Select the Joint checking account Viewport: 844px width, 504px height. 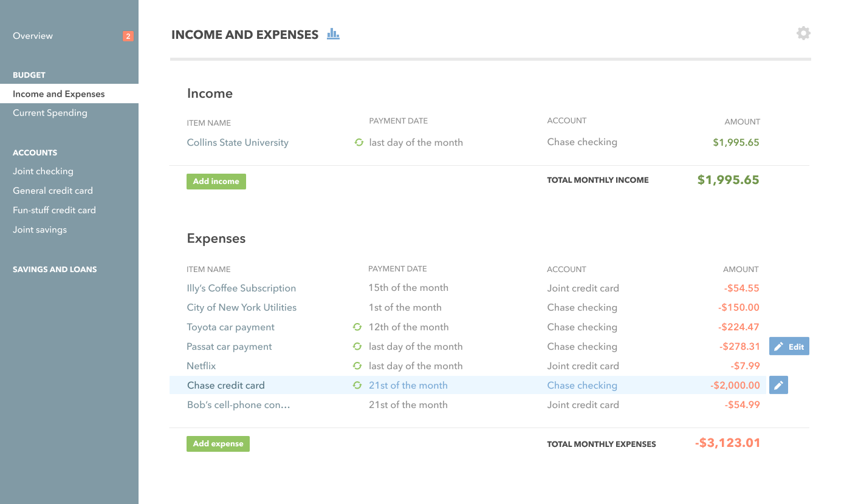[43, 171]
